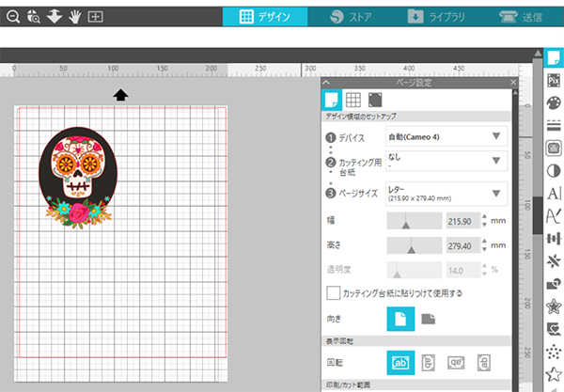564x392 pixels.
Task: Open the line style panel icon
Action: 554,126
